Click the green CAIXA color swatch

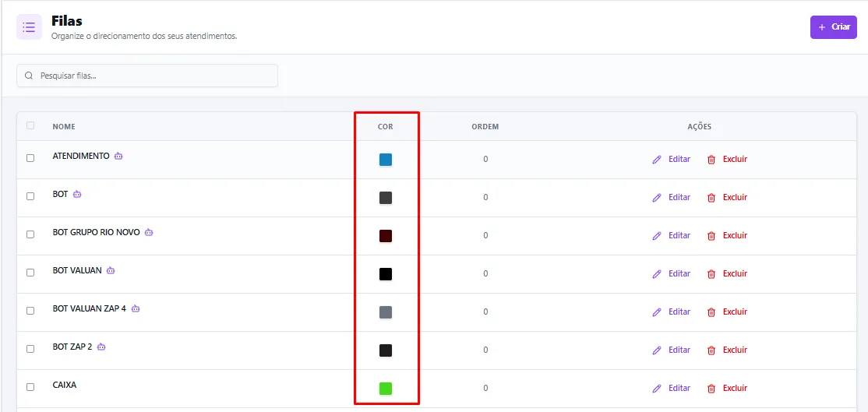point(386,389)
